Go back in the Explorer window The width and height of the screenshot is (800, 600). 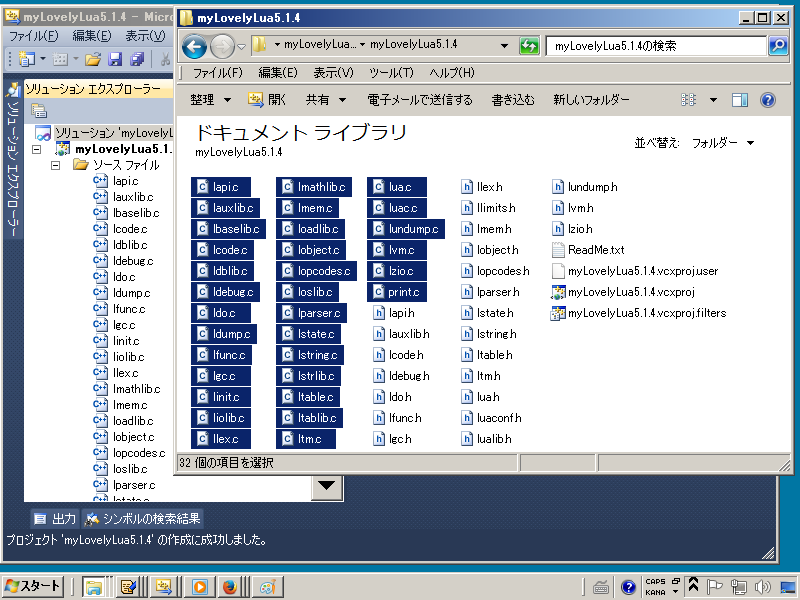point(194,47)
